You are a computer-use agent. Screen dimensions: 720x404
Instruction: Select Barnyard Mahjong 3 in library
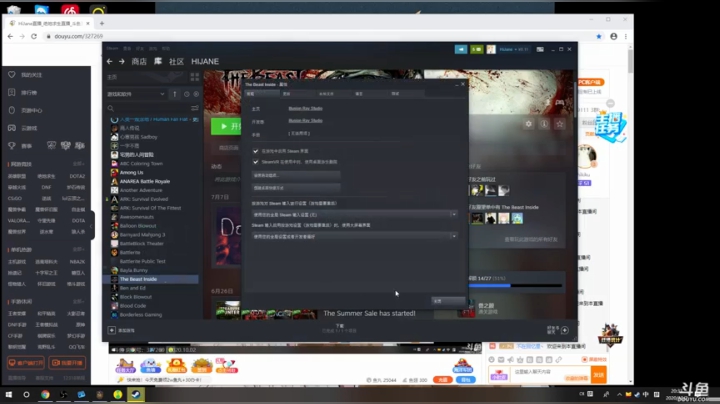tap(142, 235)
